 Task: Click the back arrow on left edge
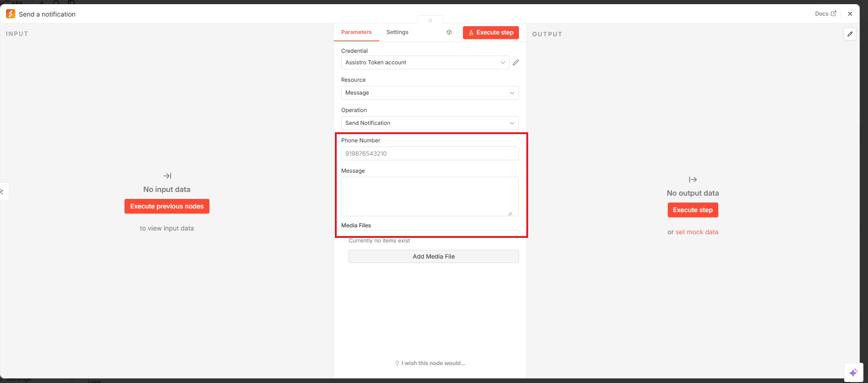point(2,191)
